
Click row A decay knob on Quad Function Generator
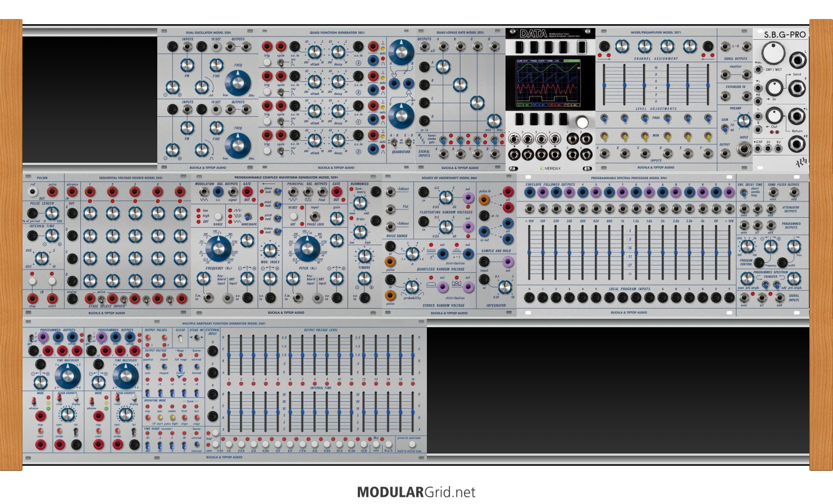click(x=338, y=52)
